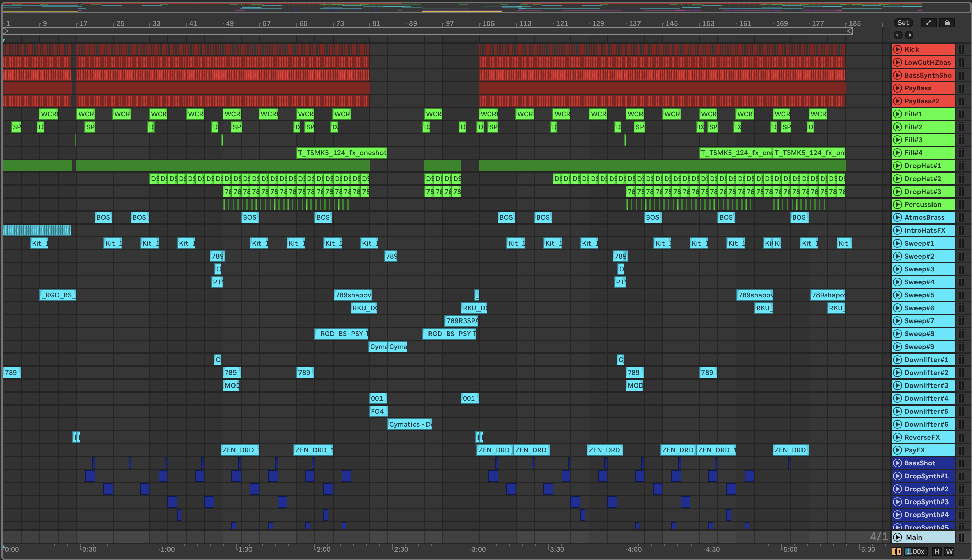972x560 pixels.
Task: Click the ReverseFX track fold icon
Action: pos(897,437)
